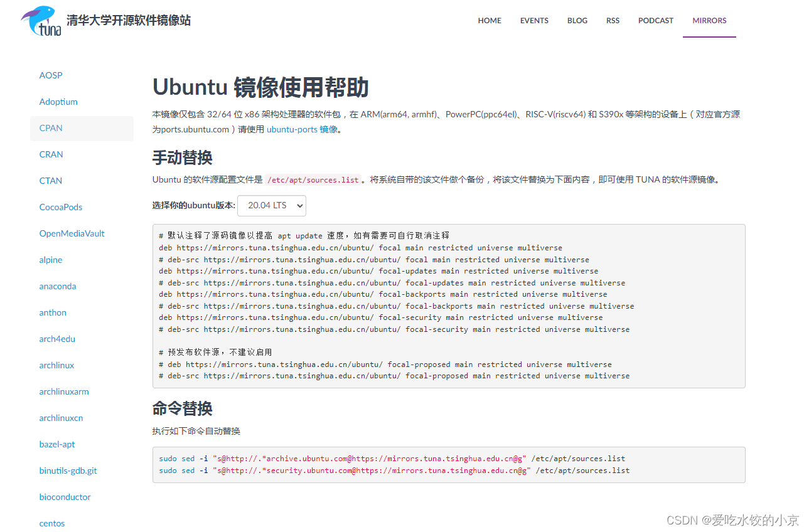809x532 pixels.
Task: Switch to the MIRRORS tab
Action: [709, 21]
